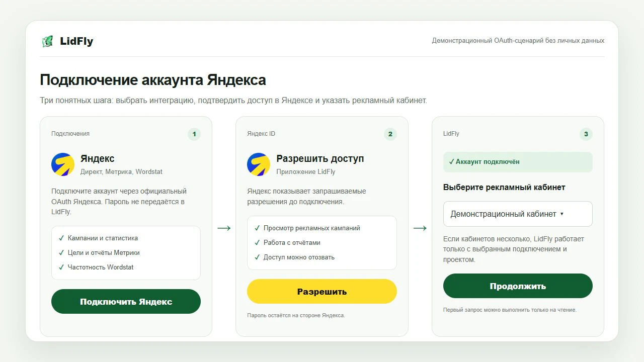Image resolution: width=644 pixels, height=362 pixels.
Task: Click the label Выберите рекламный кабинет
Action: click(x=504, y=187)
